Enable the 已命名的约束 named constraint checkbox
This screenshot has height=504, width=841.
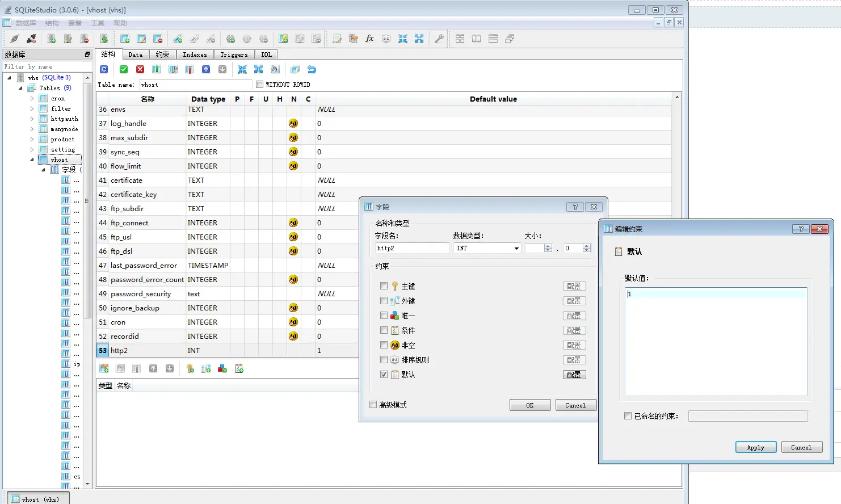coord(628,416)
